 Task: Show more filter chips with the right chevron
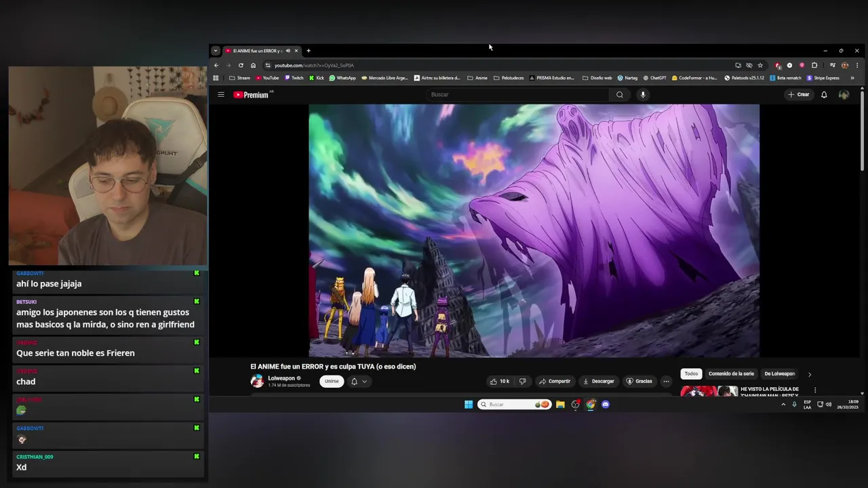tap(809, 374)
